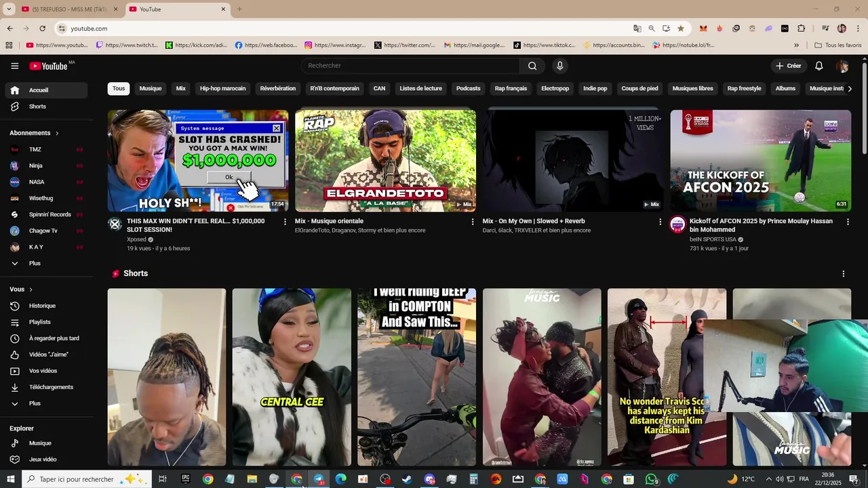Viewport: 868px width, 488px height.
Task: Select the Musique filter chip
Action: pyautogui.click(x=151, y=89)
